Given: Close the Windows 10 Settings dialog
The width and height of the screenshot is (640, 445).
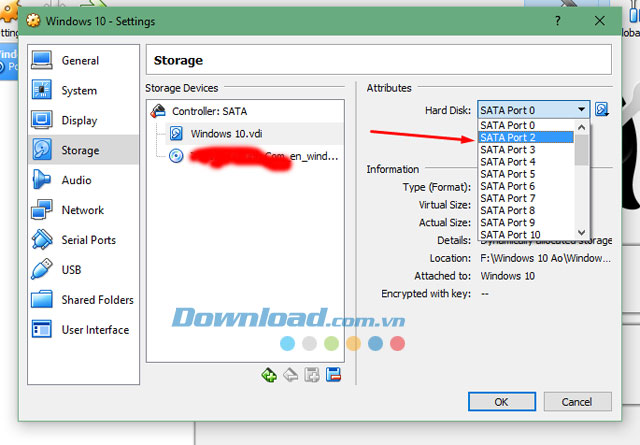Looking at the screenshot, I should (x=600, y=21).
